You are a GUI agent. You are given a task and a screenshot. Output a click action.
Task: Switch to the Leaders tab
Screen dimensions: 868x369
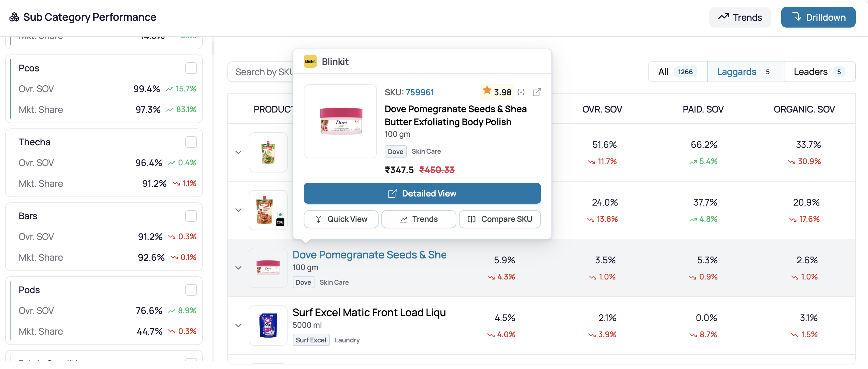[x=819, y=72]
